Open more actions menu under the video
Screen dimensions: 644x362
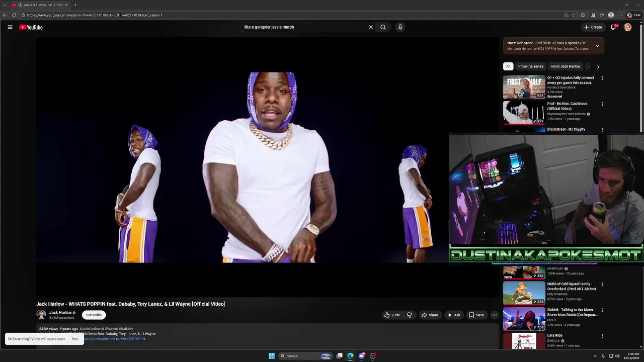coord(494,315)
